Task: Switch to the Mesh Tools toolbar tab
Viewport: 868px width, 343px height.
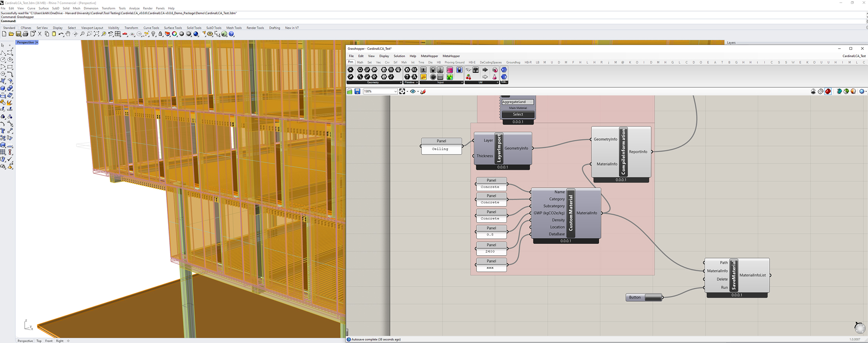Action: [x=234, y=28]
